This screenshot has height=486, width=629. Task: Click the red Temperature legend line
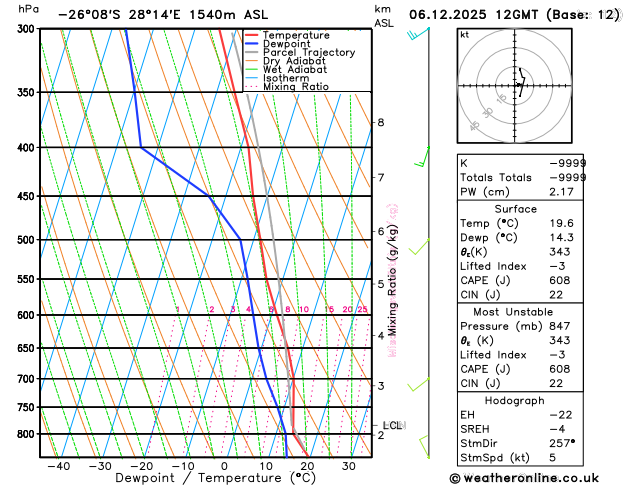tap(252, 35)
